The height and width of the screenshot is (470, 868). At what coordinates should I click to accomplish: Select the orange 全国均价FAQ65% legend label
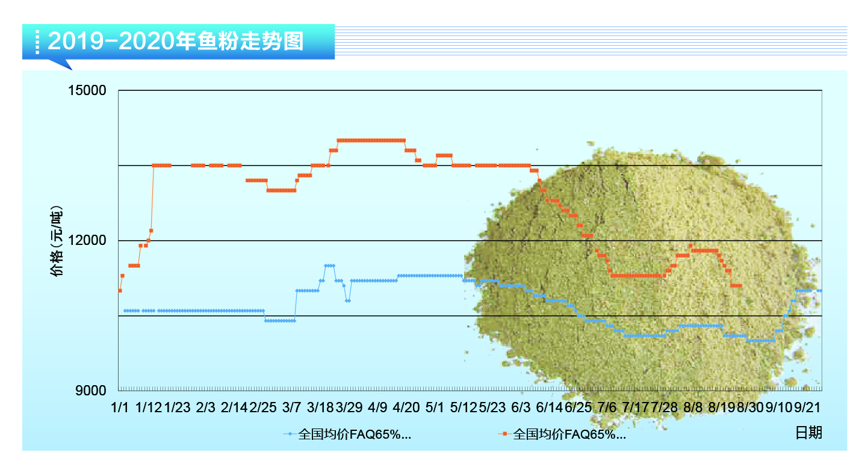(569, 434)
